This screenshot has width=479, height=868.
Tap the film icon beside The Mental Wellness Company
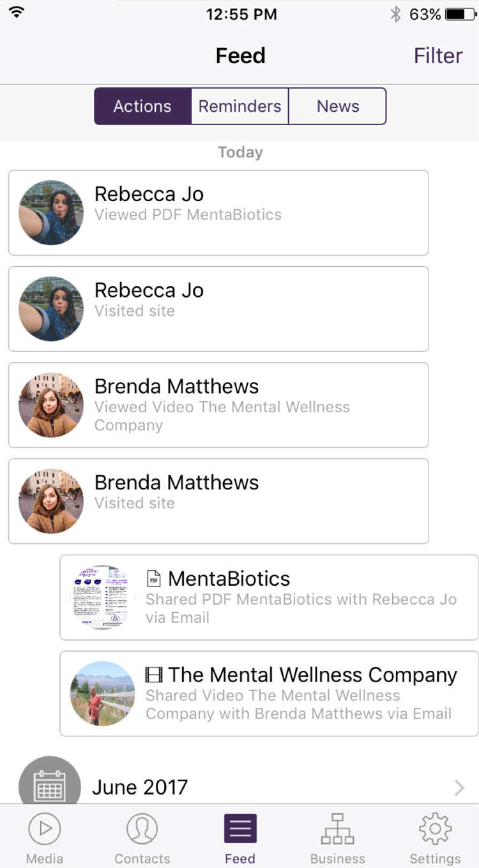(154, 675)
